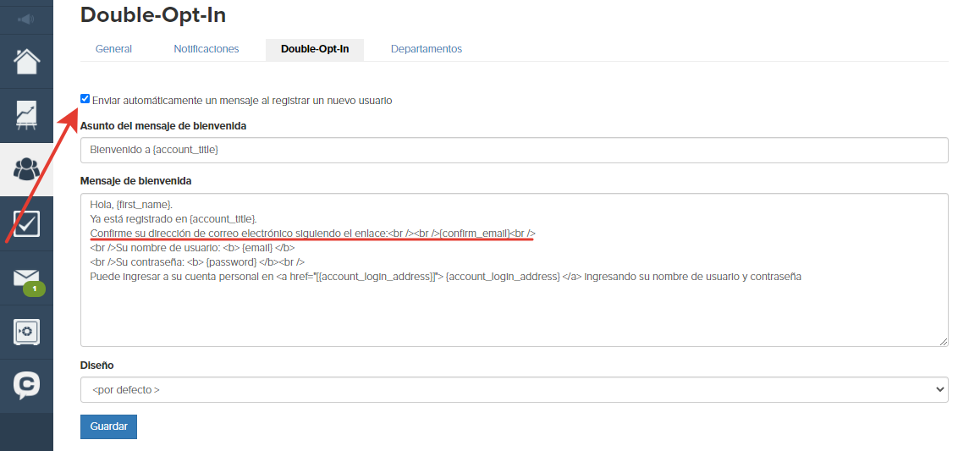Click the mail unread badge showing 1

tap(35, 289)
